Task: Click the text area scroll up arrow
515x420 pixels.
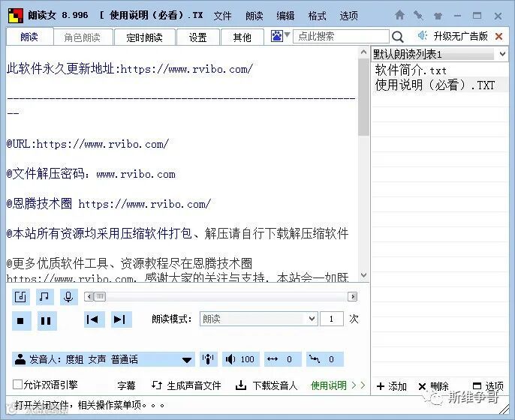Action: pyautogui.click(x=363, y=52)
